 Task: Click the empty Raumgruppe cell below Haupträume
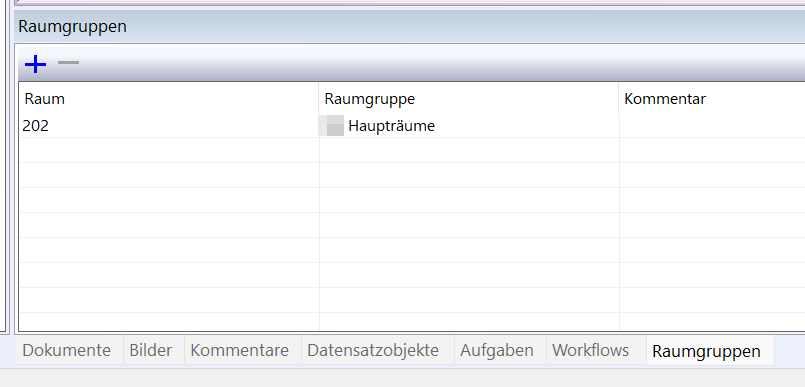[x=469, y=150]
